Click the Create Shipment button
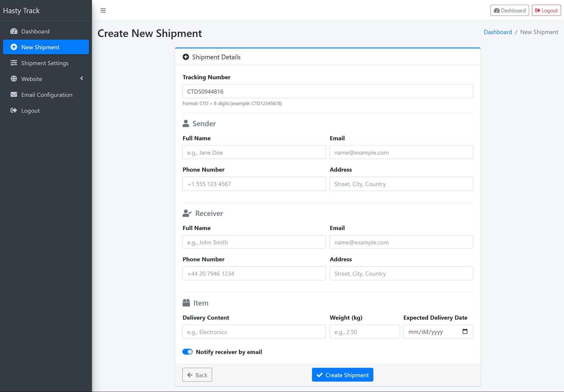This screenshot has height=392, width=564. (343, 375)
